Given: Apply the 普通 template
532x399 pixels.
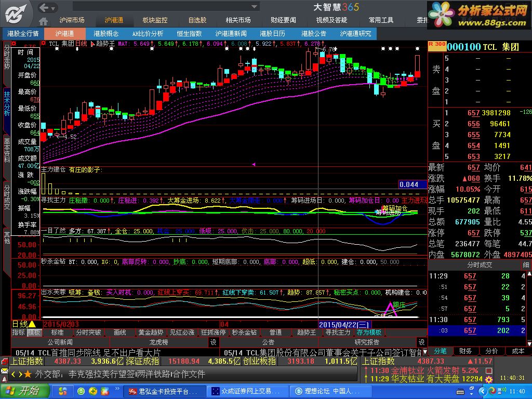Looking at the screenshot, I should [x=275, y=332].
